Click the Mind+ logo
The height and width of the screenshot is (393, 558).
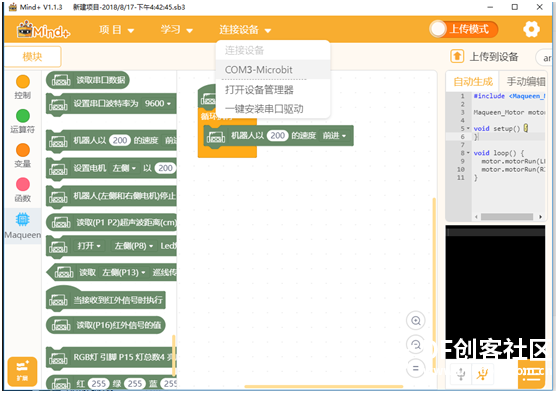pyautogui.click(x=43, y=30)
